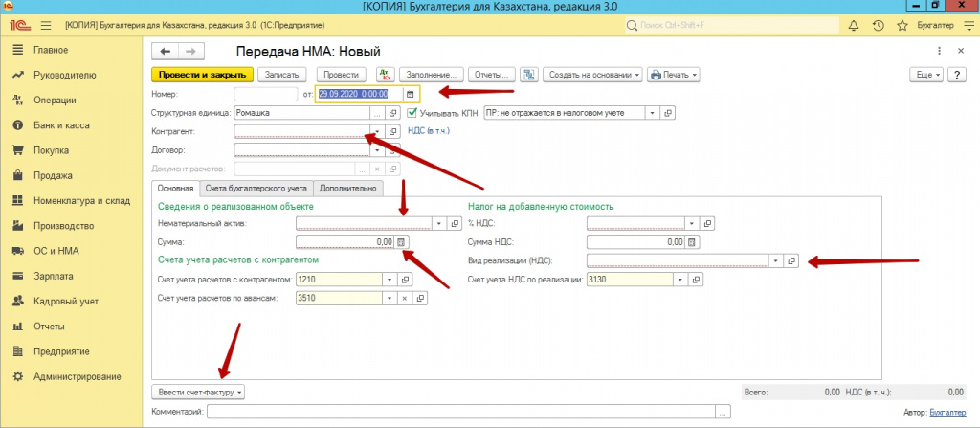Open % НДС record button

coord(707,223)
